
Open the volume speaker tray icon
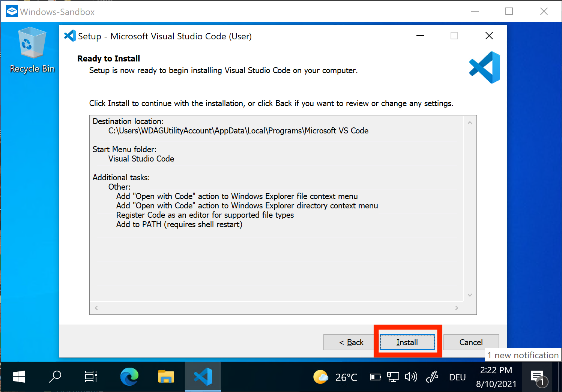(x=411, y=377)
